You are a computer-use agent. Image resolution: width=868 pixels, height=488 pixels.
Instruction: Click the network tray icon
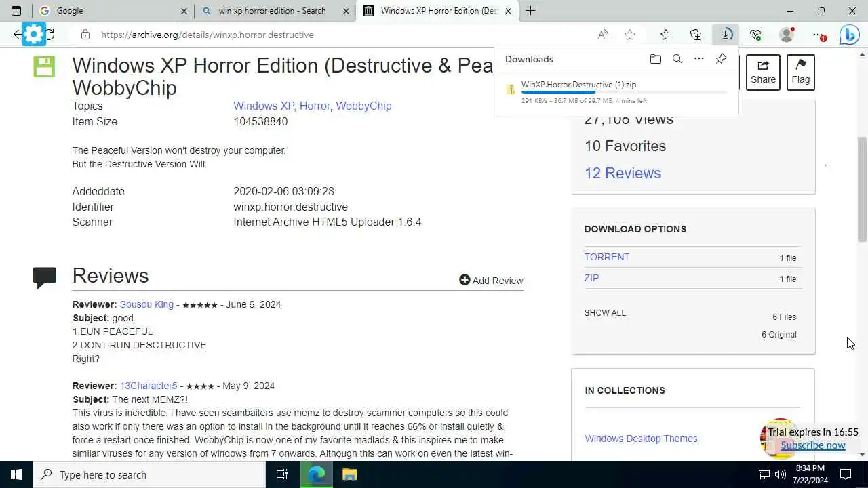pyautogui.click(x=764, y=474)
